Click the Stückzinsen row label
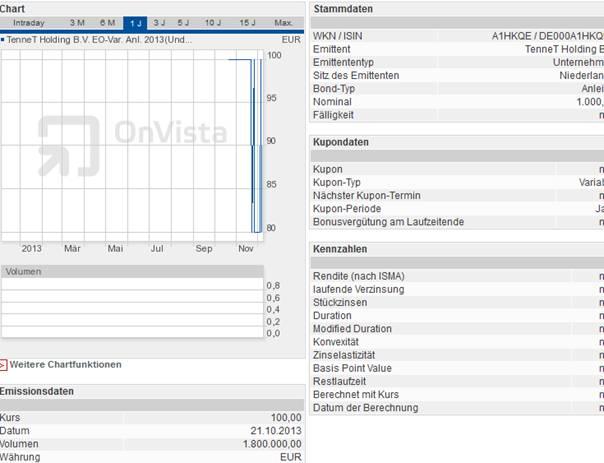Screen dimensions: 604x463 pos(340,302)
